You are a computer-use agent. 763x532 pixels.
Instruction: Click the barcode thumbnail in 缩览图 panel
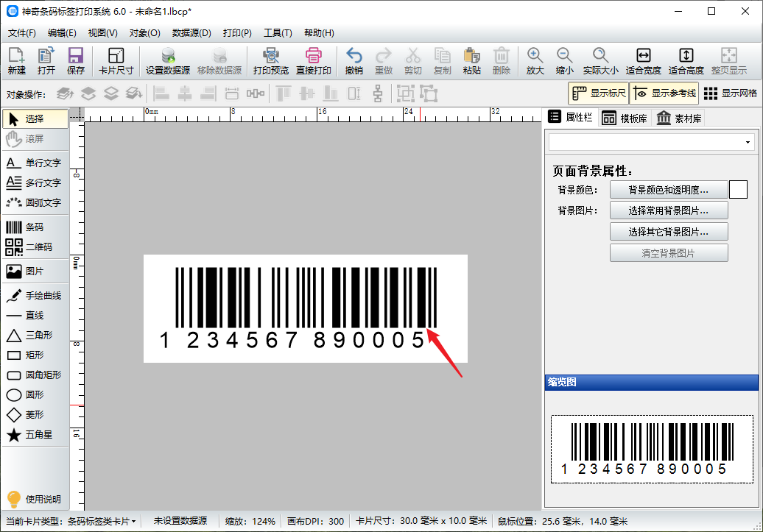[652, 449]
